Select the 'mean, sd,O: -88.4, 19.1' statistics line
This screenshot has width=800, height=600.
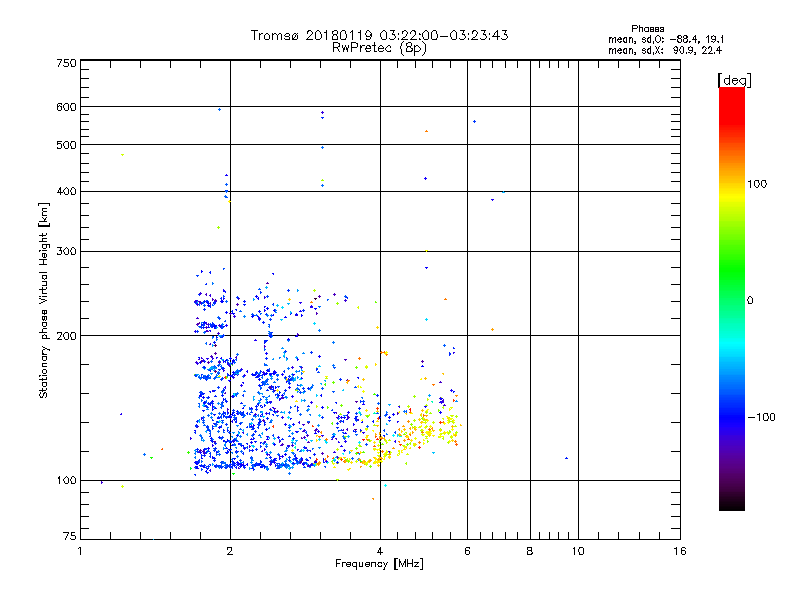(x=666, y=39)
